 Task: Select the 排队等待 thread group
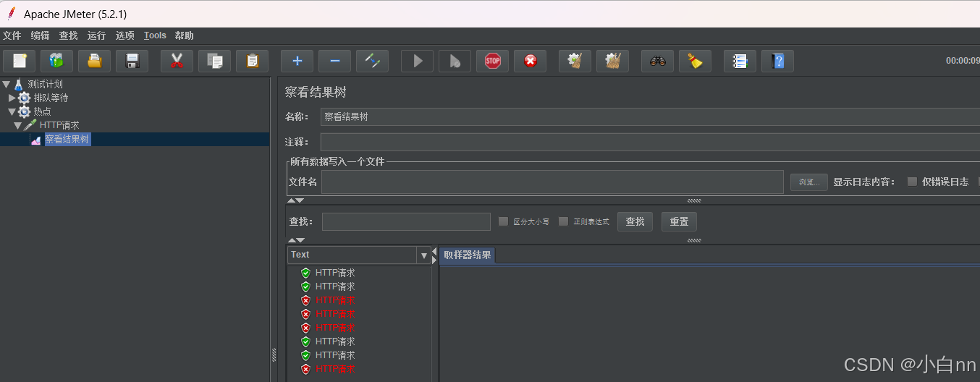(x=51, y=98)
